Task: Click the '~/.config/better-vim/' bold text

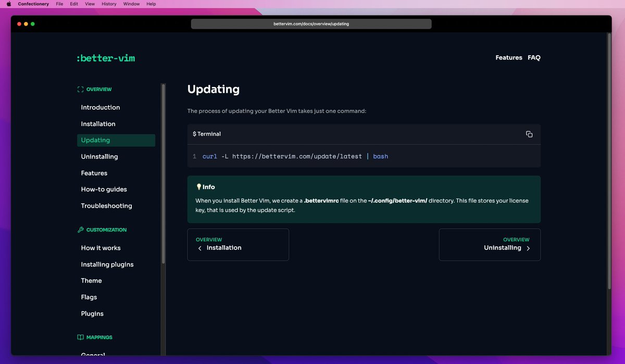Action: [x=397, y=200]
